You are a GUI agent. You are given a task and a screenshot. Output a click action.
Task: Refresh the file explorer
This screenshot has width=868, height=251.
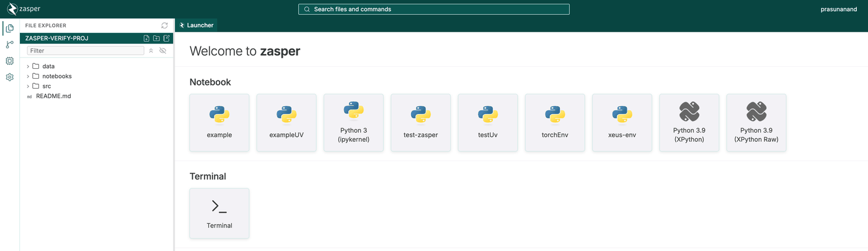click(x=164, y=25)
